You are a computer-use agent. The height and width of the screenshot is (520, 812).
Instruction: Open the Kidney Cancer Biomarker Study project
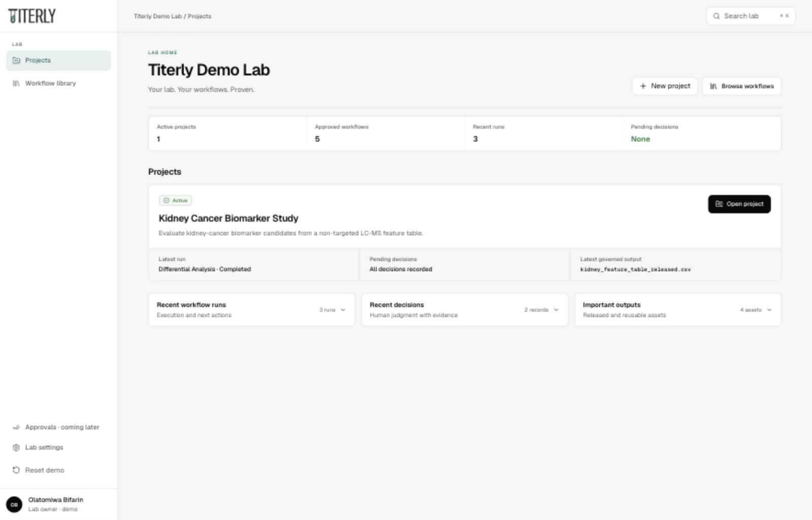pyautogui.click(x=739, y=204)
